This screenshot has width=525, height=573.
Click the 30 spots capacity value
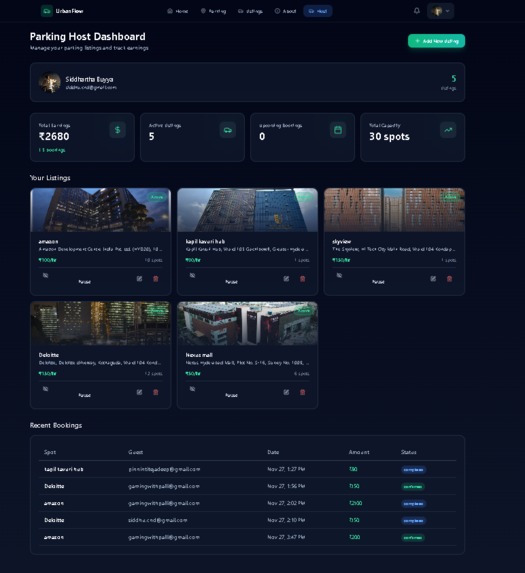coord(389,137)
